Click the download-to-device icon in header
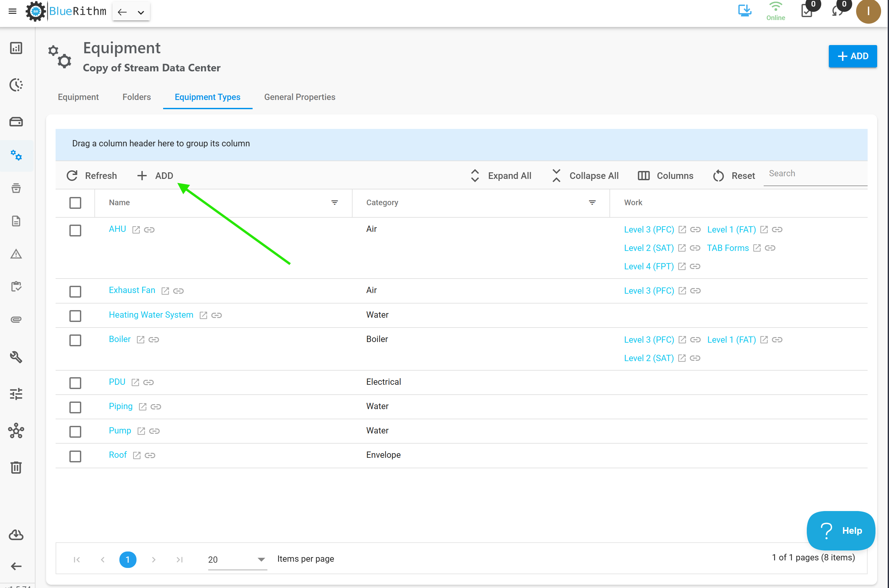 point(745,11)
